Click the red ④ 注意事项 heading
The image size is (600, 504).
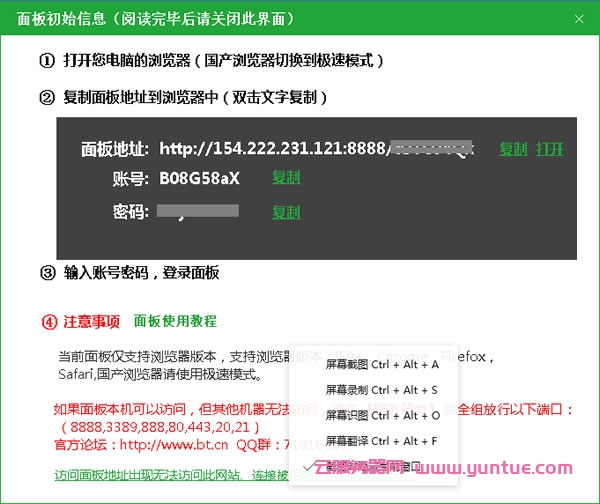pos(81,322)
